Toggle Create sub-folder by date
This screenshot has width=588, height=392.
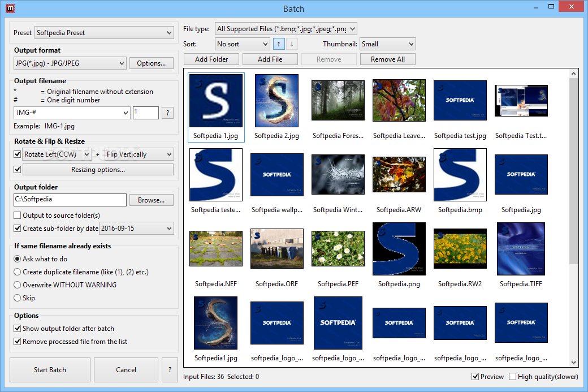tap(18, 228)
